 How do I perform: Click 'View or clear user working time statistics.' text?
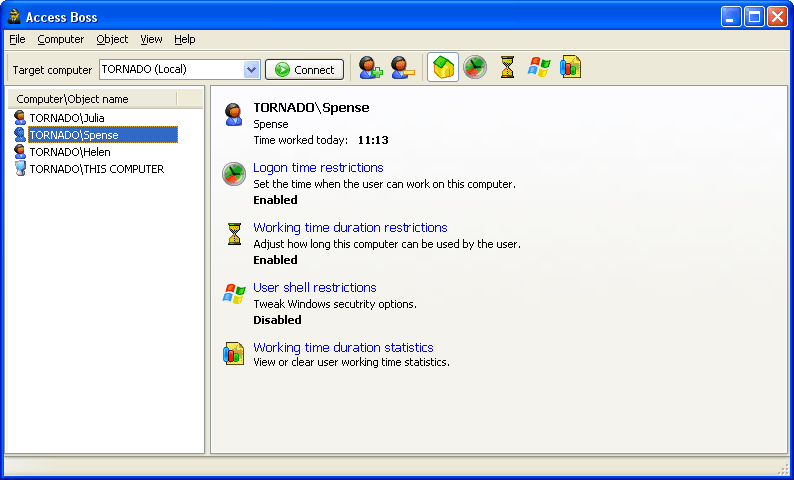coord(351,362)
